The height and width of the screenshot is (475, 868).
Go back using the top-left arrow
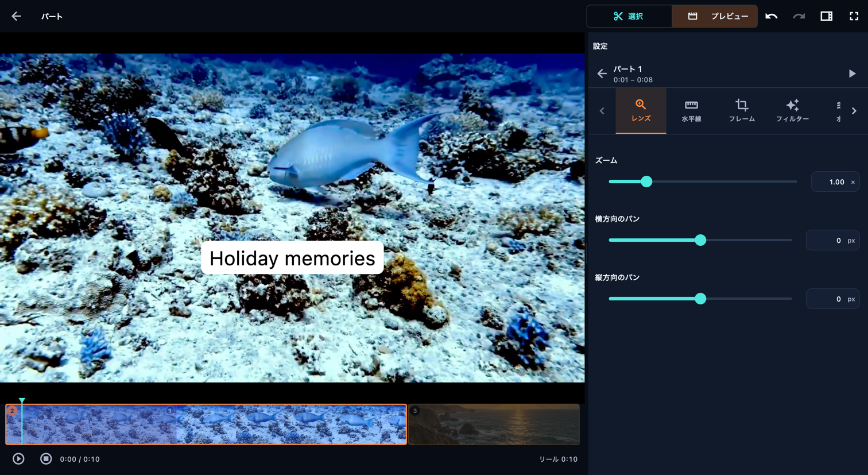point(16,16)
